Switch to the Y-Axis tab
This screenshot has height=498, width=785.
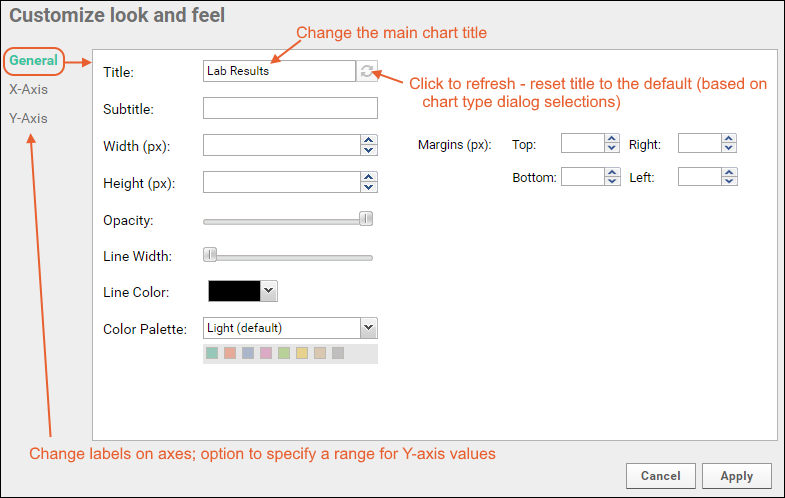pyautogui.click(x=28, y=118)
